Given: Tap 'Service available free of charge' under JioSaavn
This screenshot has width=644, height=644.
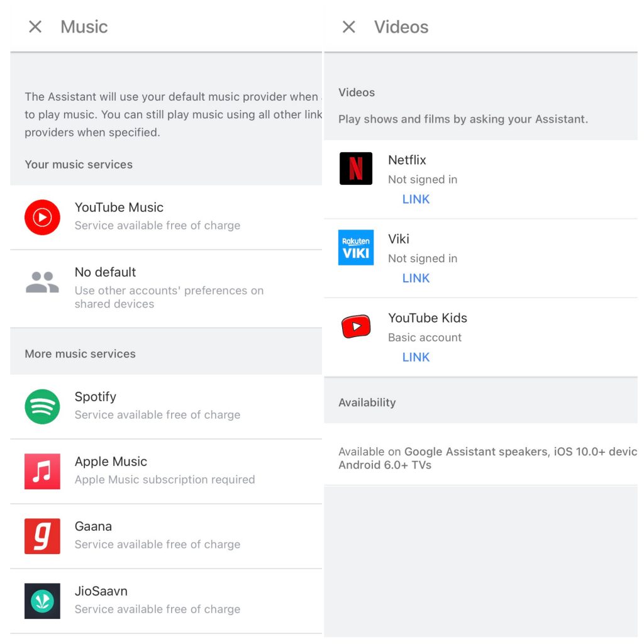Looking at the screenshot, I should coord(157,609).
